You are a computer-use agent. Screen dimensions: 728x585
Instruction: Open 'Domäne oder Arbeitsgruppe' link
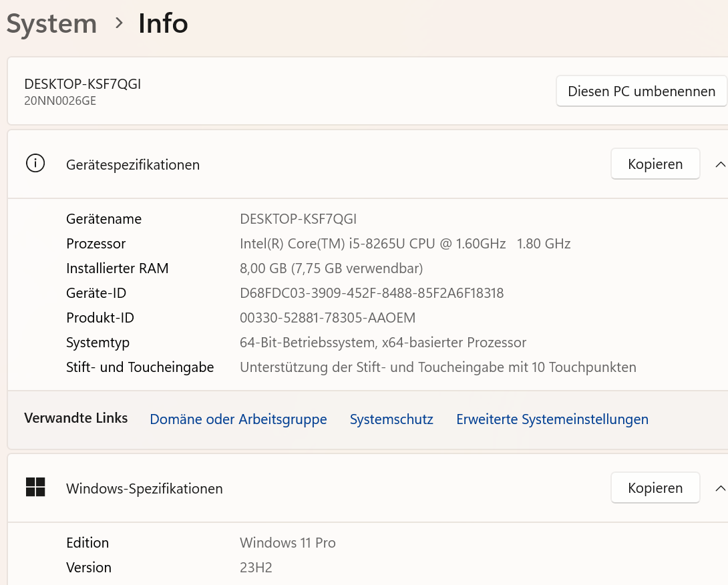(x=238, y=419)
